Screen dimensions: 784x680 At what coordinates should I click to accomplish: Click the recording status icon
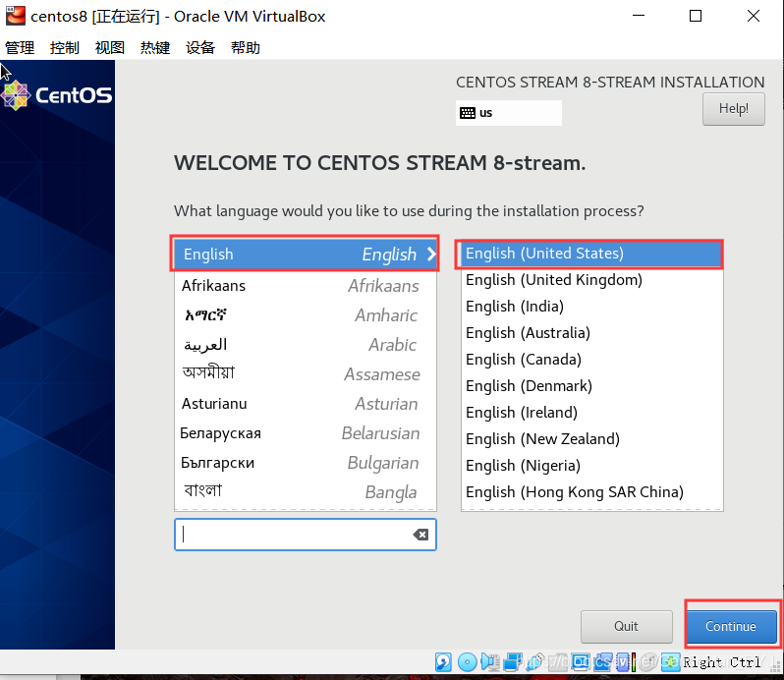coord(603,662)
